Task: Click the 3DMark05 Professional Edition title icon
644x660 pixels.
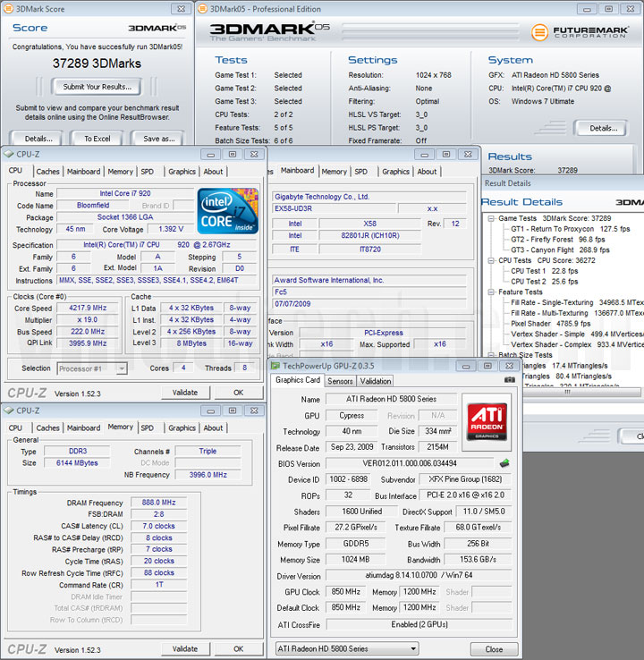Action: (x=202, y=8)
